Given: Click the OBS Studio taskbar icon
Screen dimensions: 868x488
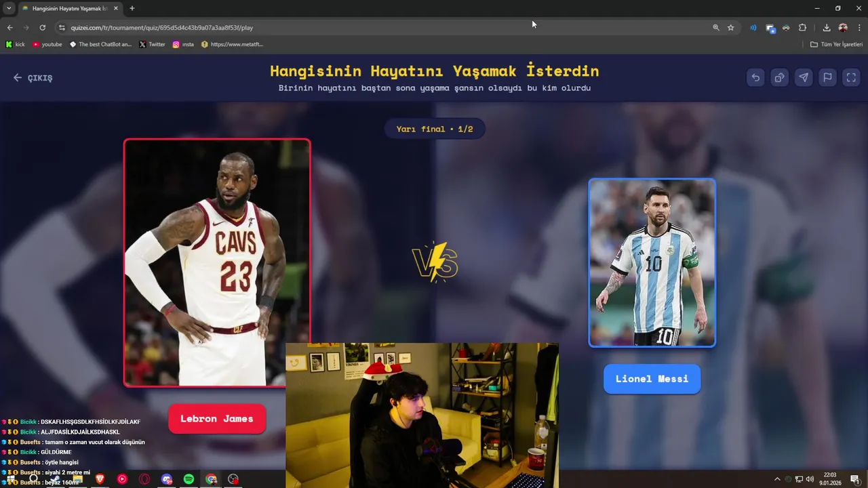Looking at the screenshot, I should (x=233, y=479).
